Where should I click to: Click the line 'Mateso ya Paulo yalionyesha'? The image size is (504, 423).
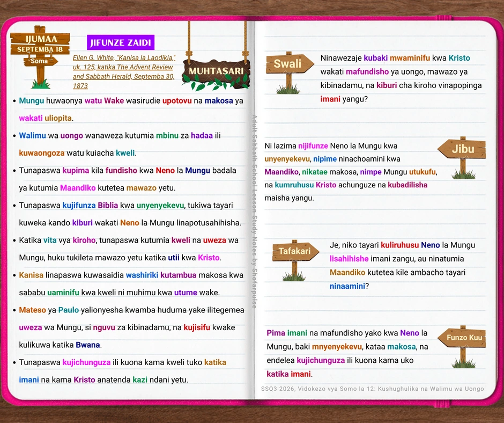click(131, 310)
